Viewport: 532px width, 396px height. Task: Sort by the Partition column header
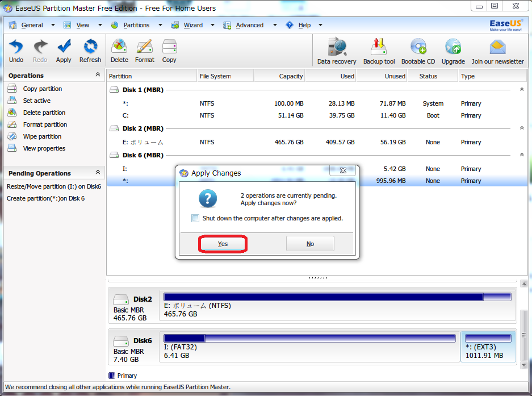coord(152,76)
